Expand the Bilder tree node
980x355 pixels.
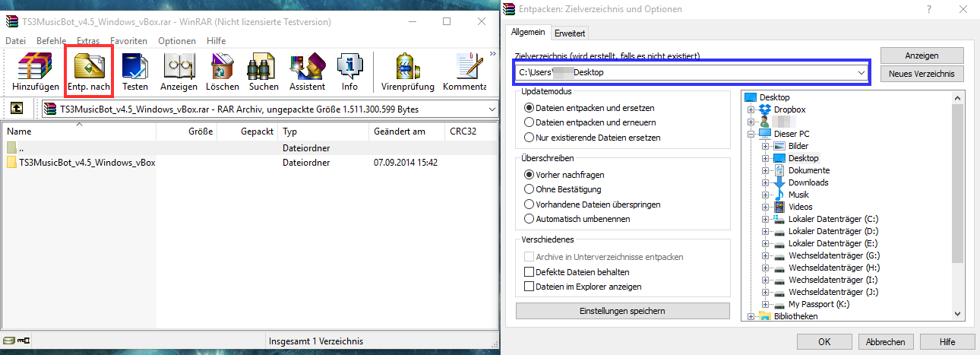[766, 146]
